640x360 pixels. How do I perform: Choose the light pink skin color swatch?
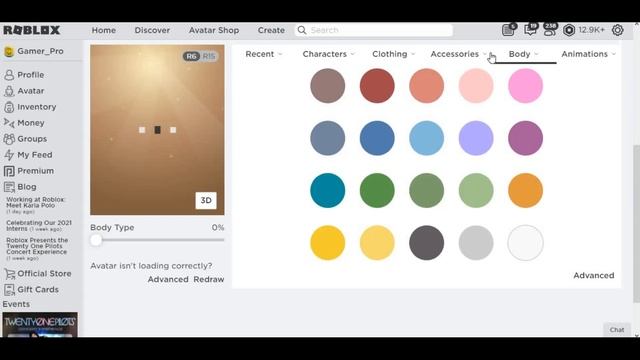[476, 86]
